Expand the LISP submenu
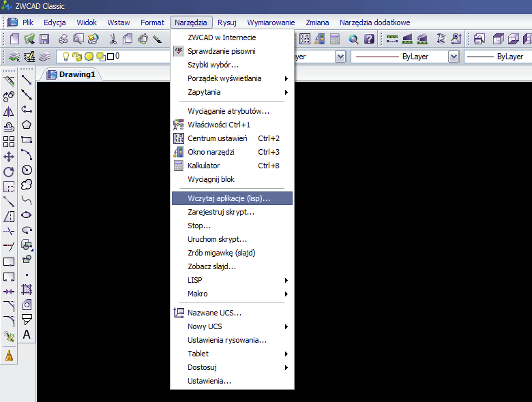Screen dimensions: 532x402 232,280
